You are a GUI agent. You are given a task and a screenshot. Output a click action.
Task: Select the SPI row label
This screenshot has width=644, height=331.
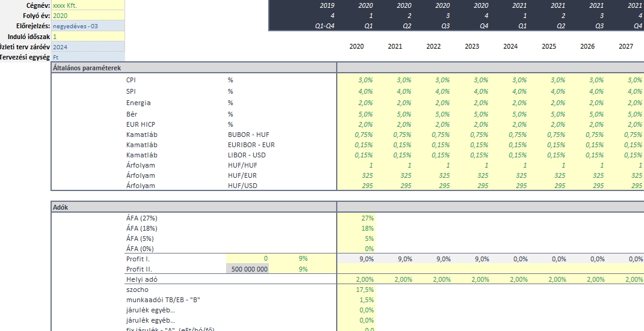coord(131,91)
